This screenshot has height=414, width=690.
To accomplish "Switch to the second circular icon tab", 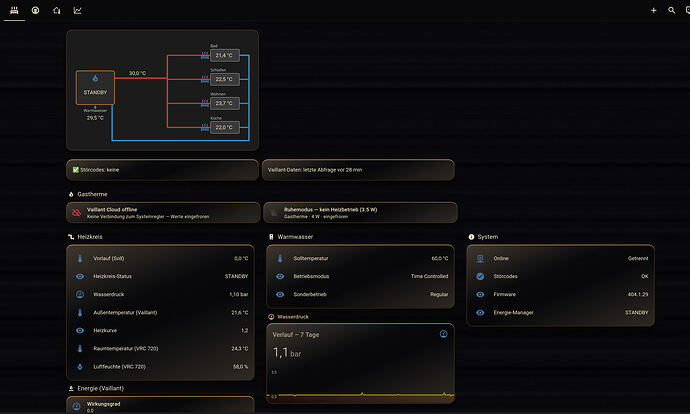I will pos(36,10).
